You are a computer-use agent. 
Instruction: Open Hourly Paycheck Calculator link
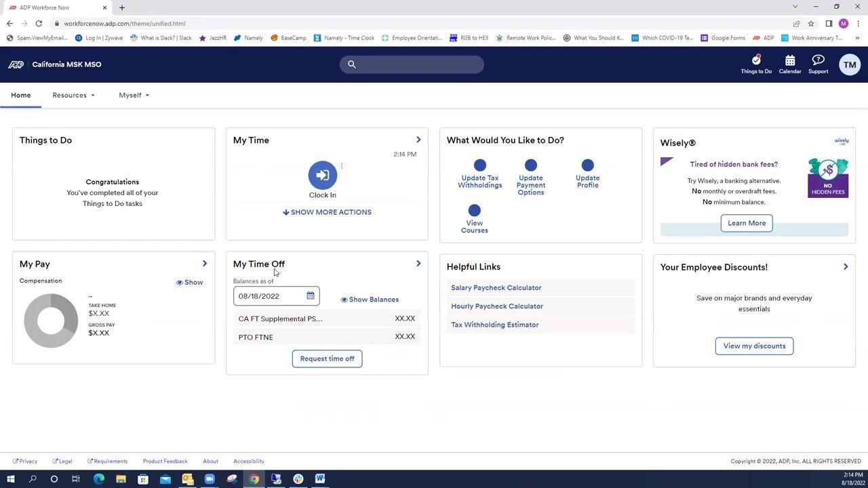pyautogui.click(x=497, y=306)
